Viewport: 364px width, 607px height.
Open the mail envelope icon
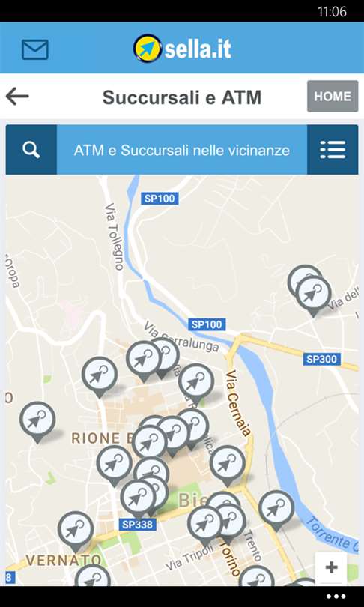(34, 49)
